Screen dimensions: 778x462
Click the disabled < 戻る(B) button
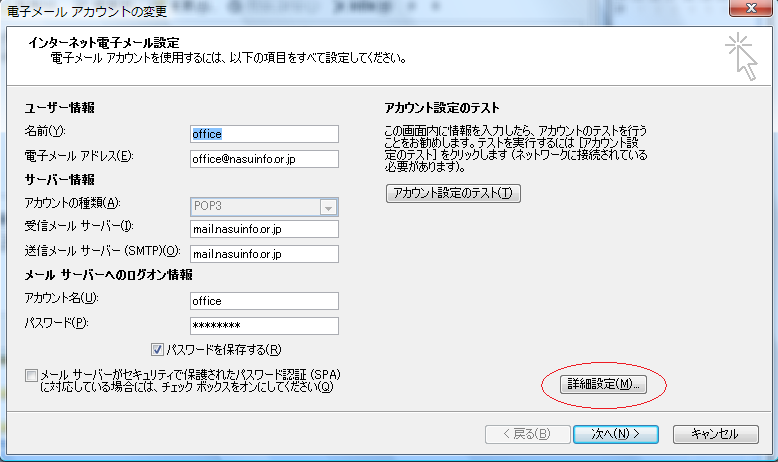(x=527, y=434)
